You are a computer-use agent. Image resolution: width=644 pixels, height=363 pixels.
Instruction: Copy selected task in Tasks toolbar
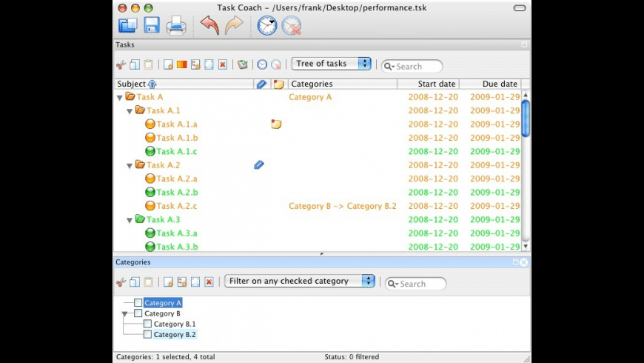[x=134, y=64]
